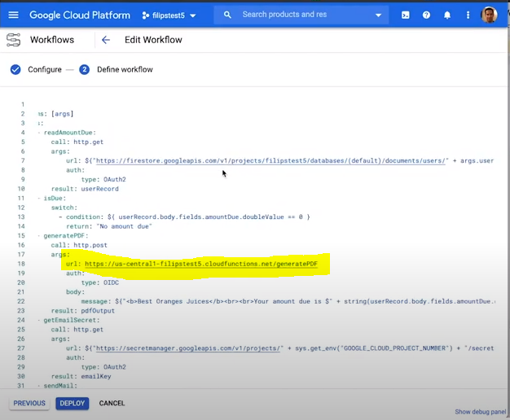Open the filipstest5 project selector
The height and width of the screenshot is (420, 510).
click(169, 15)
